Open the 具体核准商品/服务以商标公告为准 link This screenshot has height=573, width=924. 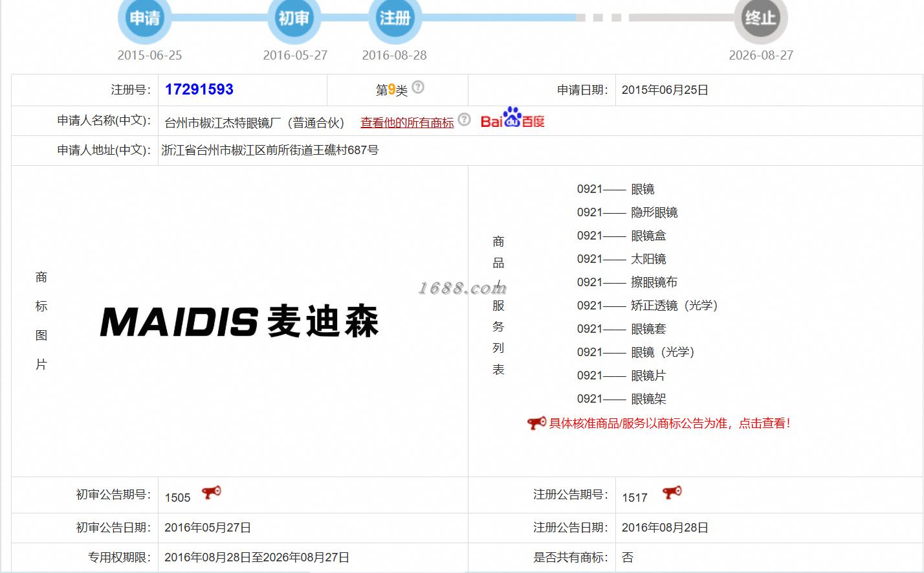click(x=670, y=423)
